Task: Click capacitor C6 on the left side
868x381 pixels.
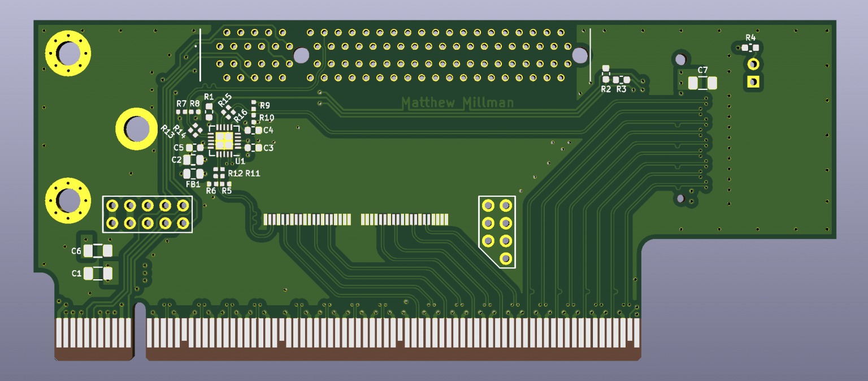Action: [97, 250]
